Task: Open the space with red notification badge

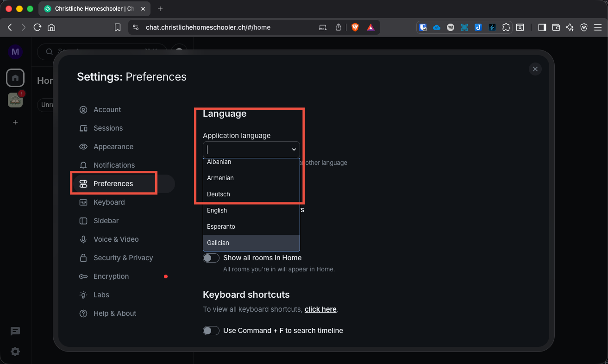Action: (x=15, y=100)
